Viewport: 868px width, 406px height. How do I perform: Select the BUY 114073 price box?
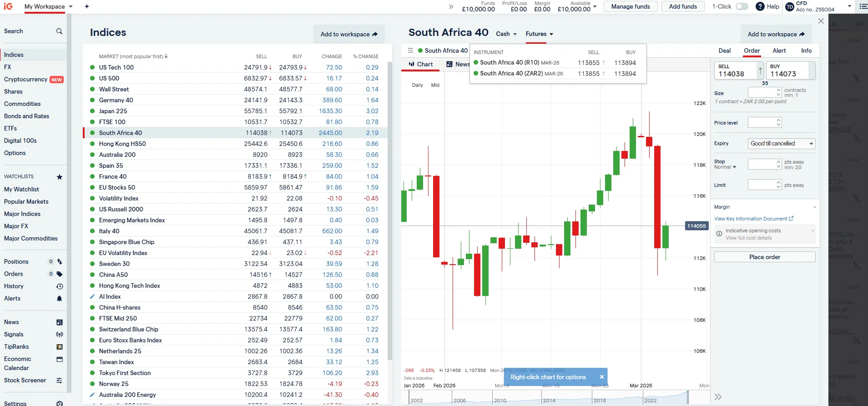pyautogui.click(x=791, y=70)
